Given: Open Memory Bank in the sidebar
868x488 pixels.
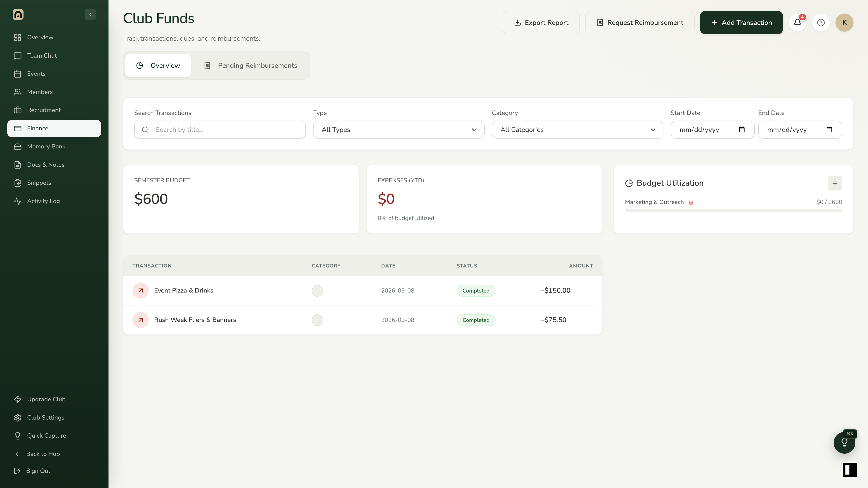Looking at the screenshot, I should pyautogui.click(x=54, y=146).
